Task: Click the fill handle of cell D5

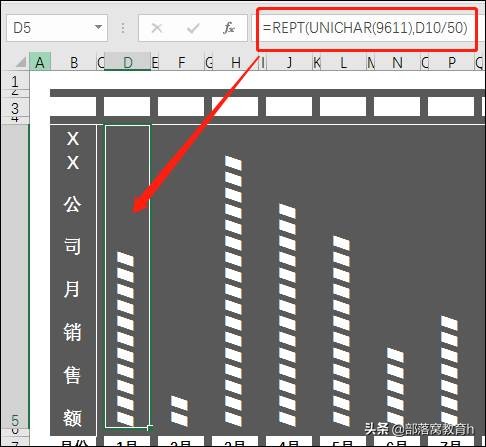Action: pyautogui.click(x=150, y=427)
